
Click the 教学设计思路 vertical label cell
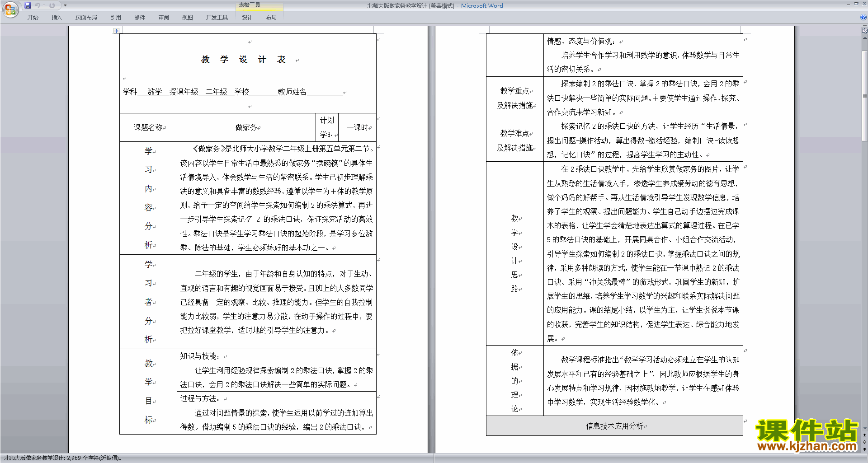(515, 253)
